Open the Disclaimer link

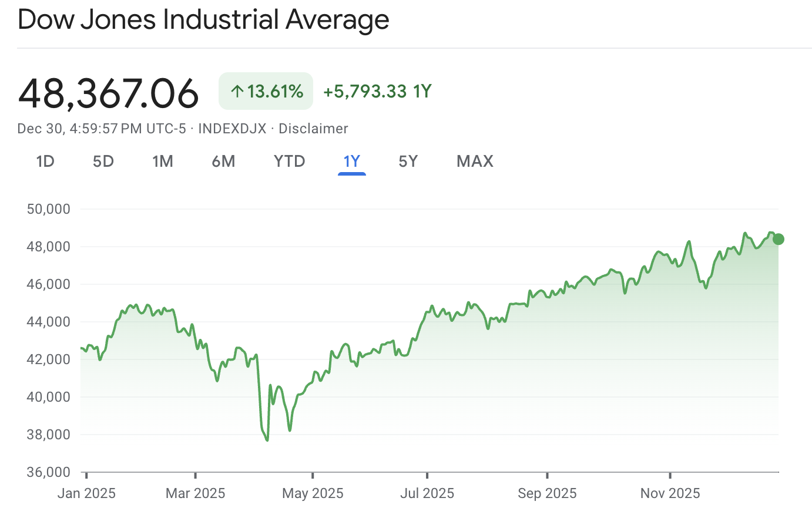[313, 128]
